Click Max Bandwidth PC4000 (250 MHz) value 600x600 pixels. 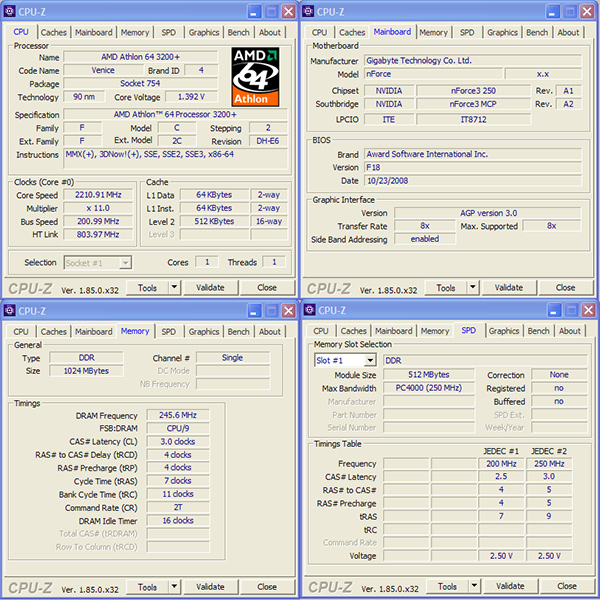[429, 388]
